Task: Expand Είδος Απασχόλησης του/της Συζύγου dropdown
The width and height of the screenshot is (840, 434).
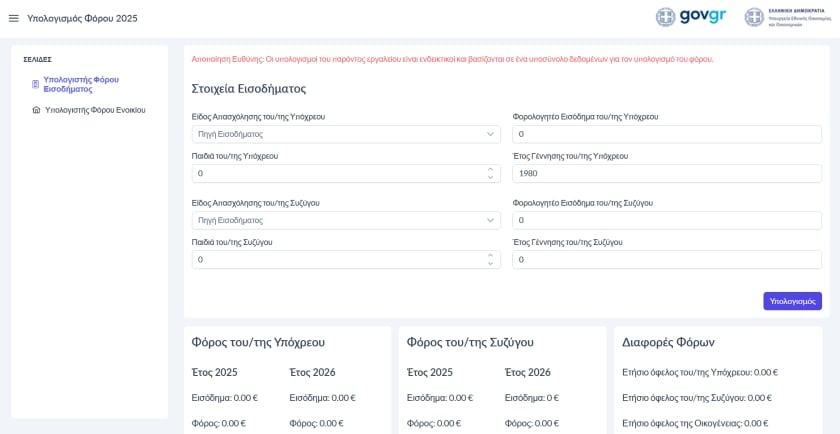Action: coord(346,220)
